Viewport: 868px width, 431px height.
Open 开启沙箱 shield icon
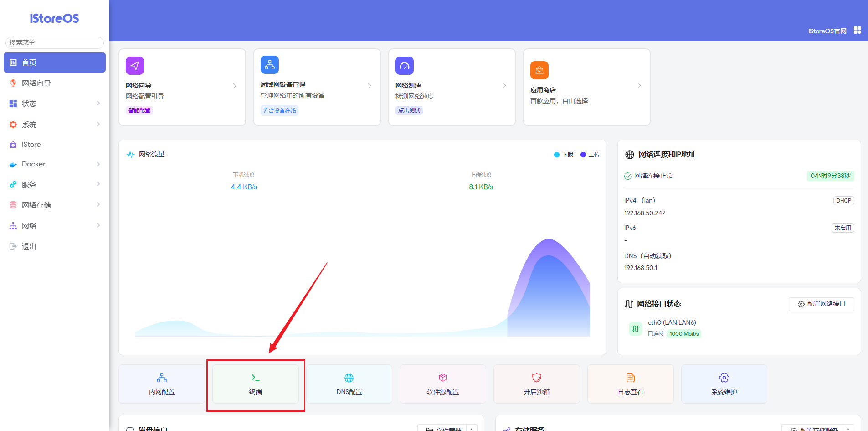point(537,378)
